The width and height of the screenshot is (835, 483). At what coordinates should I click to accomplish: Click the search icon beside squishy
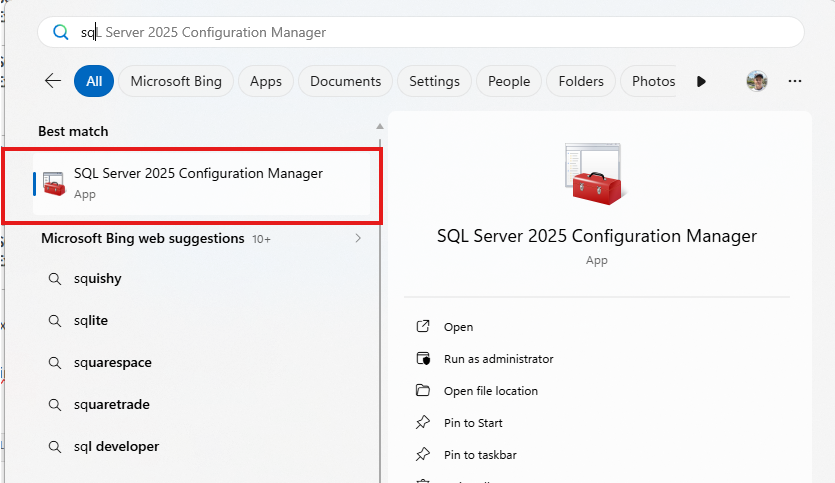point(55,279)
